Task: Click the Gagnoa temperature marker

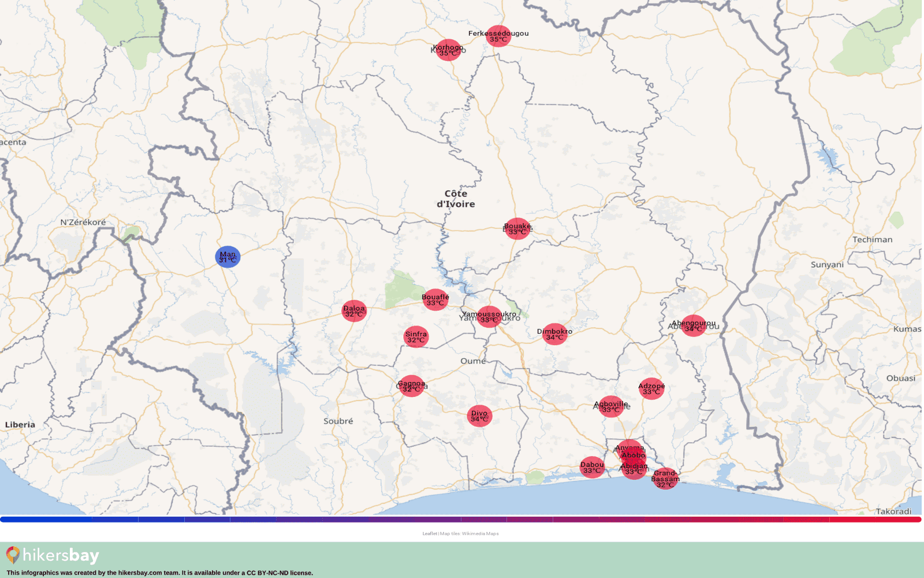Action: 412,386
